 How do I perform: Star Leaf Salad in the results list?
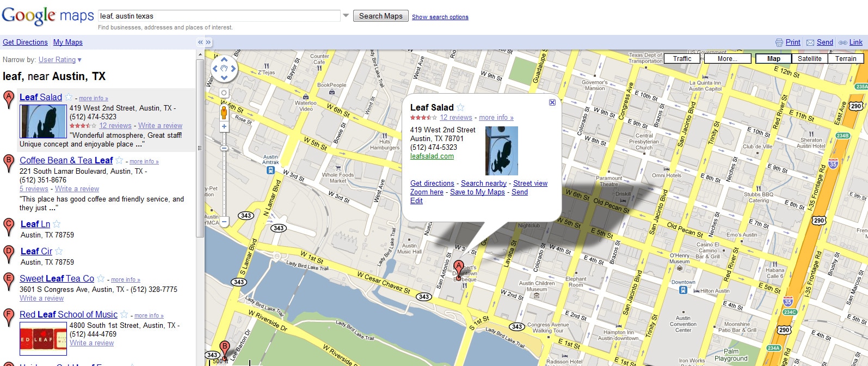[x=69, y=97]
